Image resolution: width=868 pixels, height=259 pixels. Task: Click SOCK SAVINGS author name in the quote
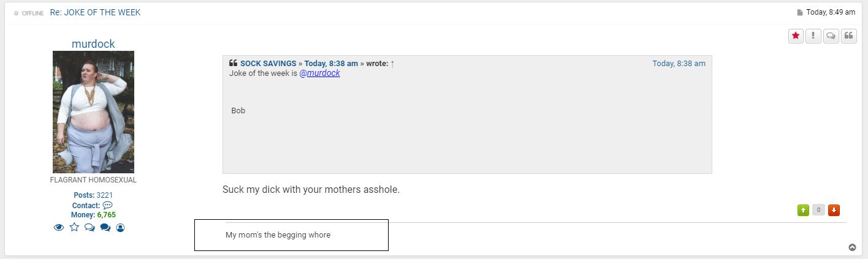pyautogui.click(x=268, y=64)
